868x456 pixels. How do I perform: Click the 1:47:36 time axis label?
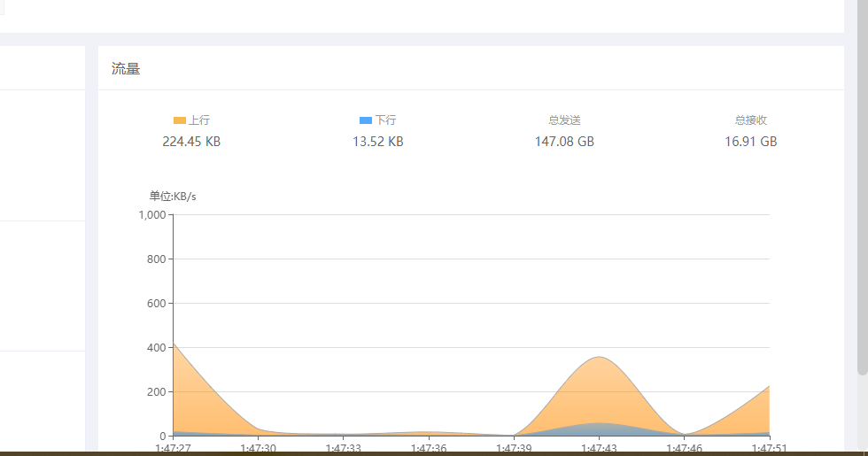coord(428,449)
